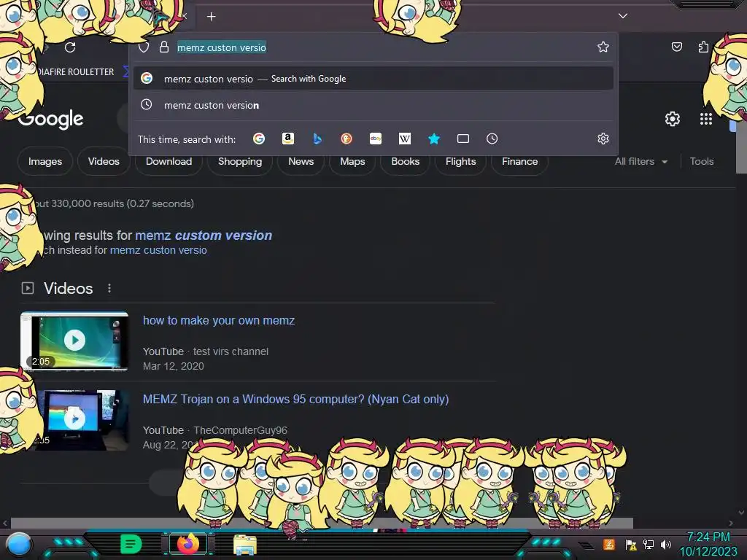Go to Google logo homepage
This screenshot has height=560, width=747.
[x=50, y=119]
